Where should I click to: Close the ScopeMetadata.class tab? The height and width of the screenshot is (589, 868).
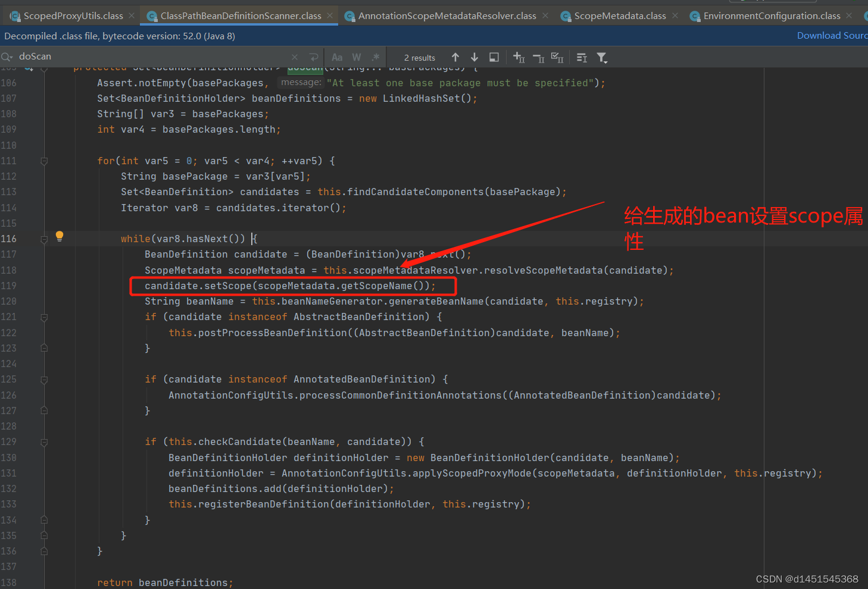click(x=675, y=16)
